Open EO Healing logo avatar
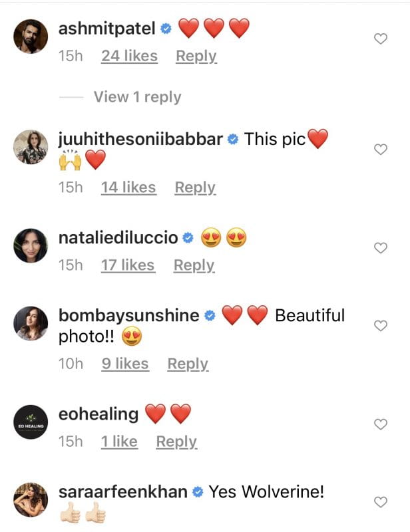The width and height of the screenshot is (410, 532). pos(31,422)
